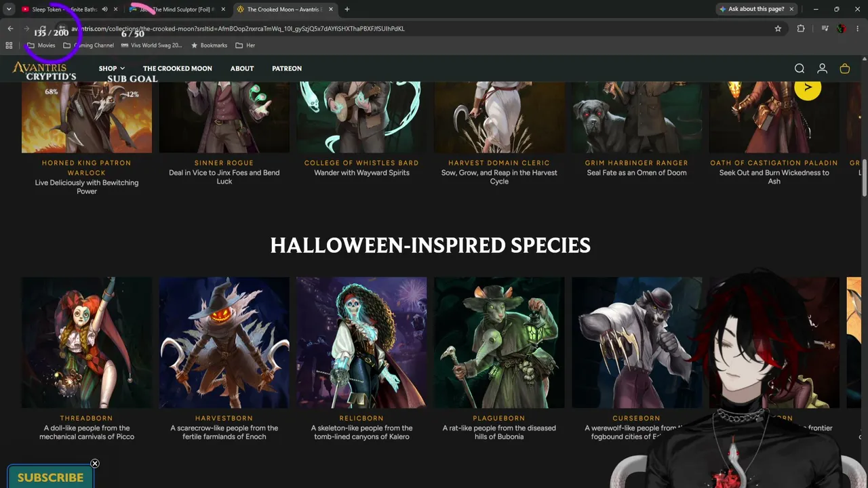Open the apps grid in bookmarks bar
The width and height of the screenshot is (868, 488).
pyautogui.click(x=9, y=45)
